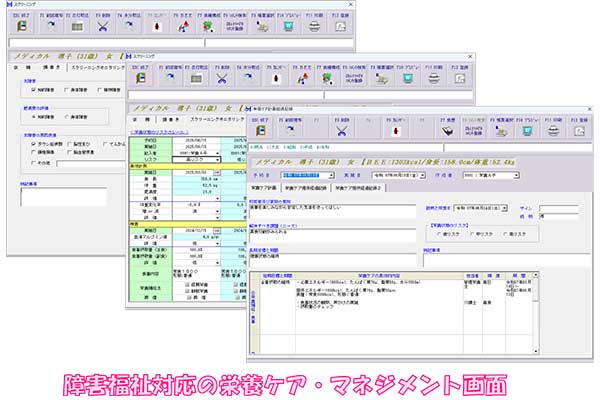Click F10 preview monitor icon in front window

pyautogui.click(x=527, y=131)
